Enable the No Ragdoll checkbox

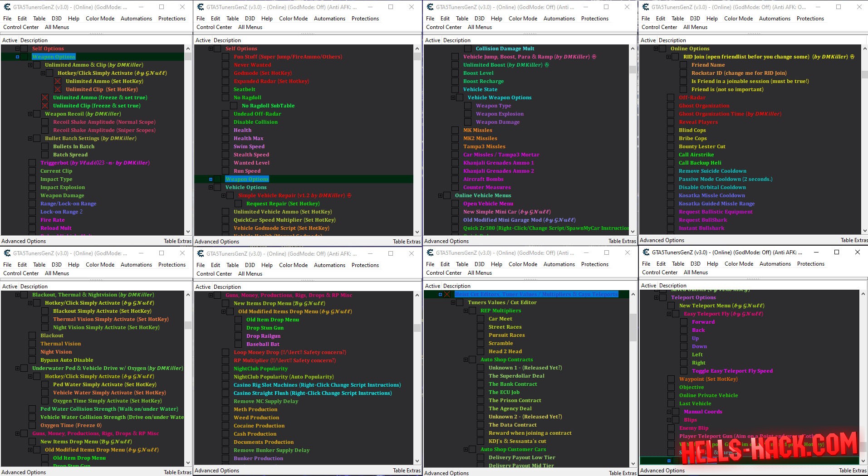(226, 97)
